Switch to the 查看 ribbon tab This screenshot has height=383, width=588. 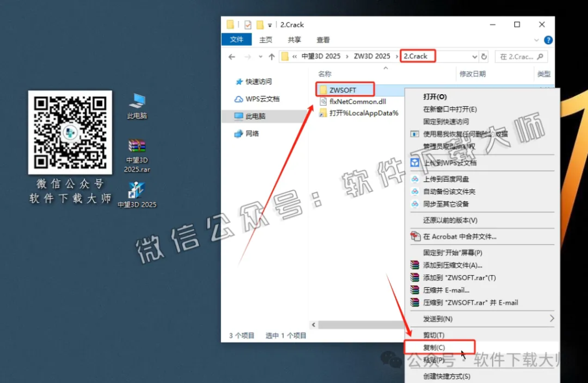323,40
